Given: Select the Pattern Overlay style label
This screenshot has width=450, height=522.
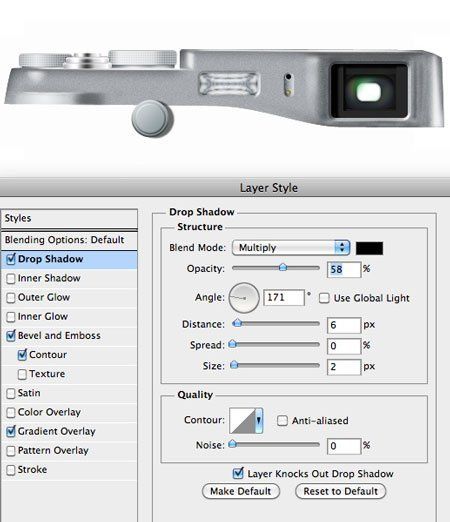Looking at the screenshot, I should tap(53, 451).
